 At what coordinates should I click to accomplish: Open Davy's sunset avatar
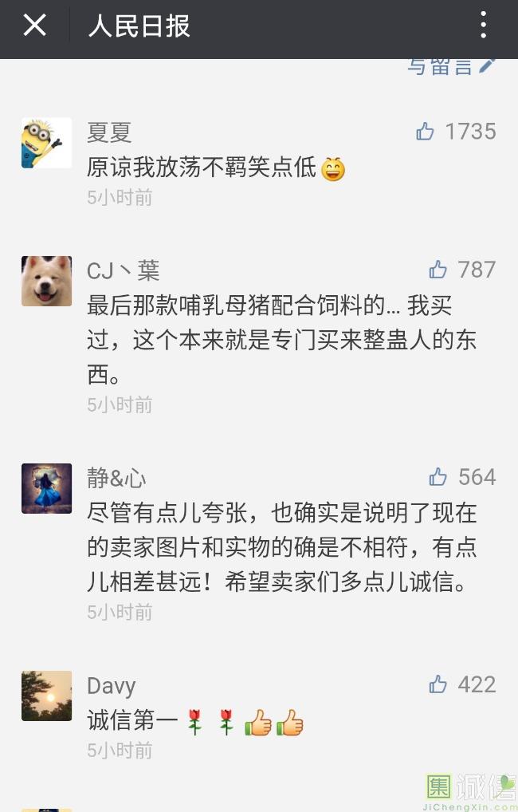[x=46, y=696]
